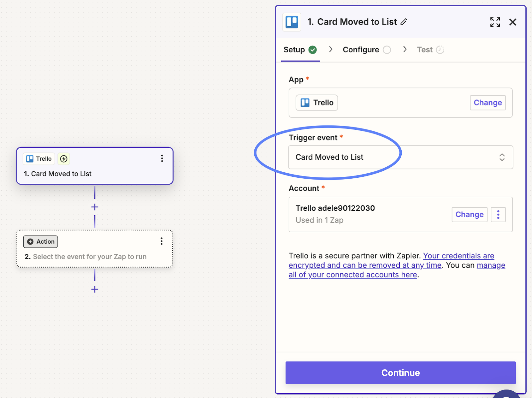The height and width of the screenshot is (398, 532).
Task: Add a step below the Action card
Action: coord(95,289)
